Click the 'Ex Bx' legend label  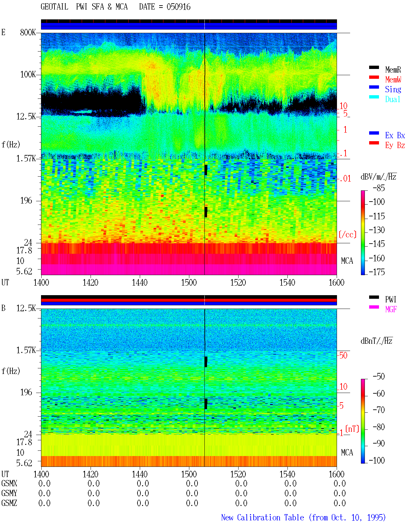[395, 135]
